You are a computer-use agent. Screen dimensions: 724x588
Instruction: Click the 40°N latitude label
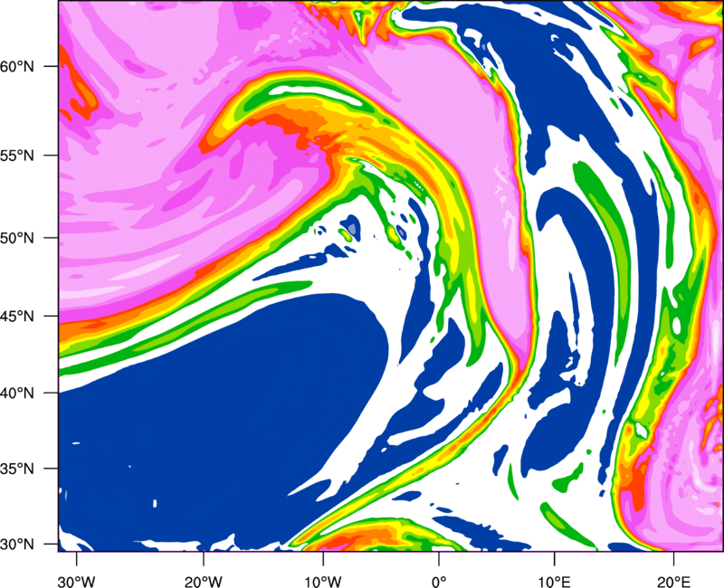pos(17,393)
